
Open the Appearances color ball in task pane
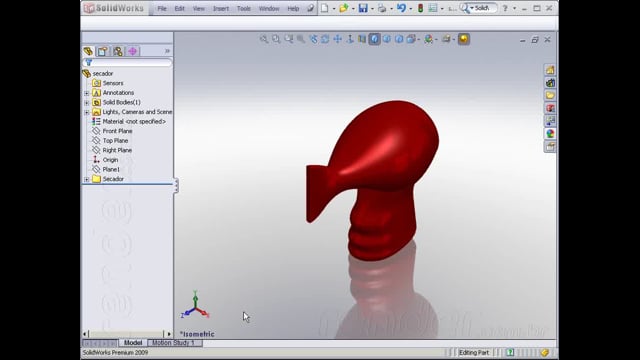pyautogui.click(x=550, y=134)
